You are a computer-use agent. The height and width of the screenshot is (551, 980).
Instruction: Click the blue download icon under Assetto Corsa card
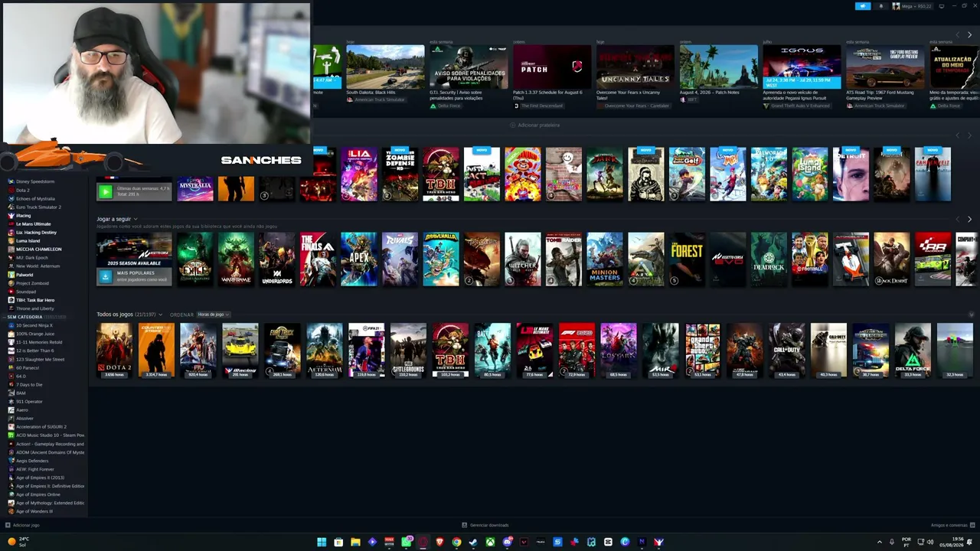tap(106, 276)
